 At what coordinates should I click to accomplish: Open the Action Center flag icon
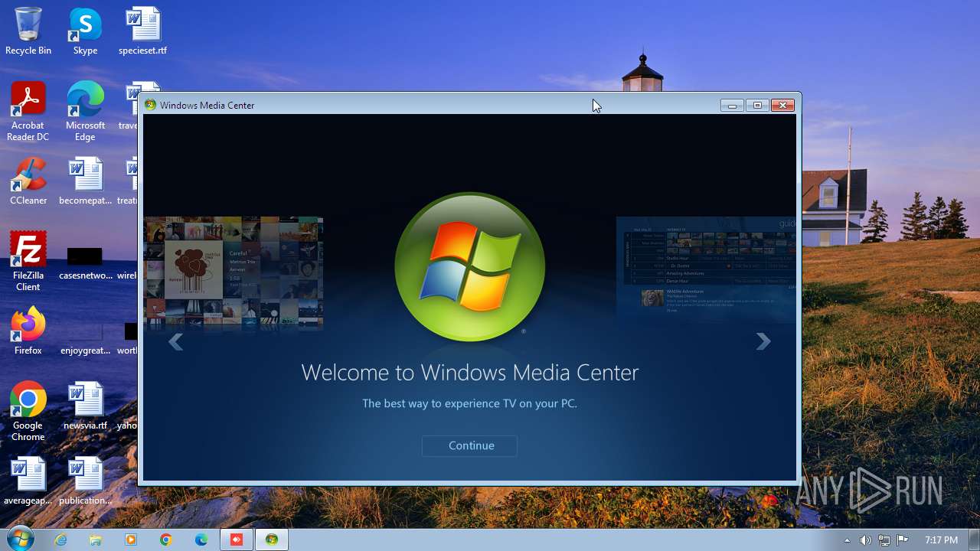pyautogui.click(x=902, y=540)
